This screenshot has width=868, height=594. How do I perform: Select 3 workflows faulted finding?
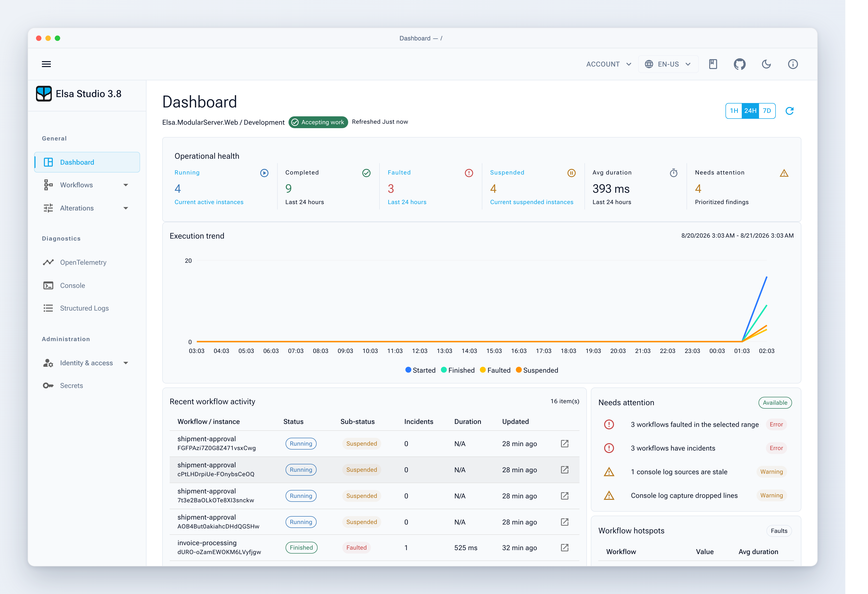(695, 424)
